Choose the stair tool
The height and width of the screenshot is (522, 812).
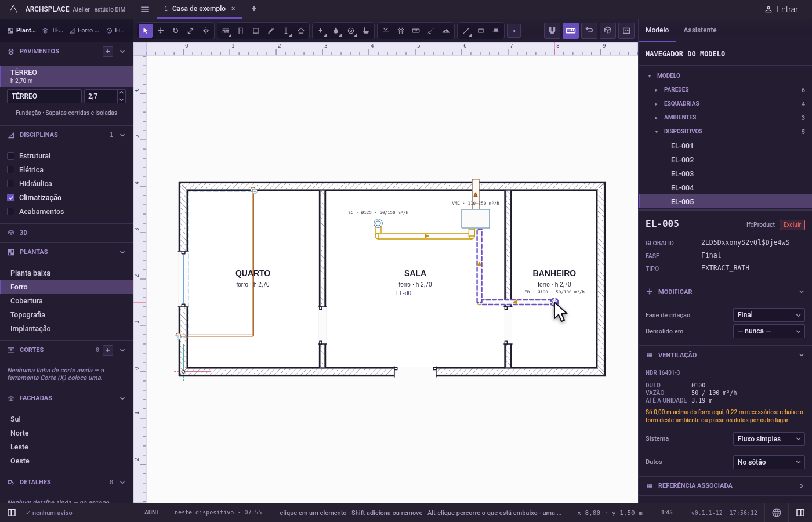pos(271,31)
